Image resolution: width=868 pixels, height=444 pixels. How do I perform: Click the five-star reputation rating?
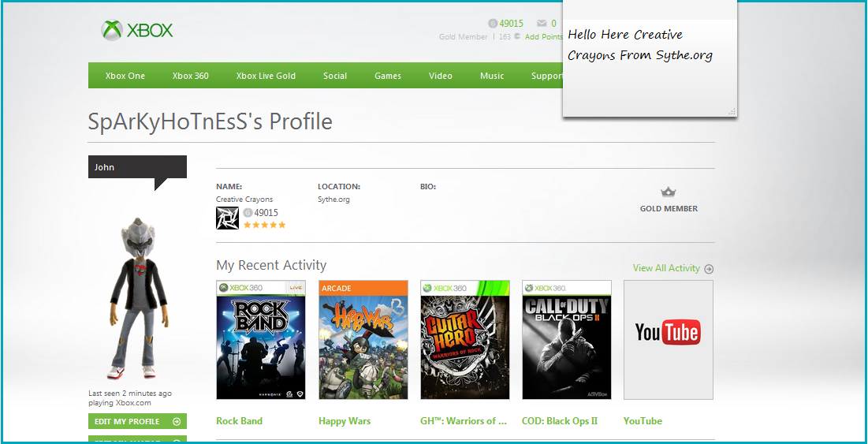click(265, 225)
